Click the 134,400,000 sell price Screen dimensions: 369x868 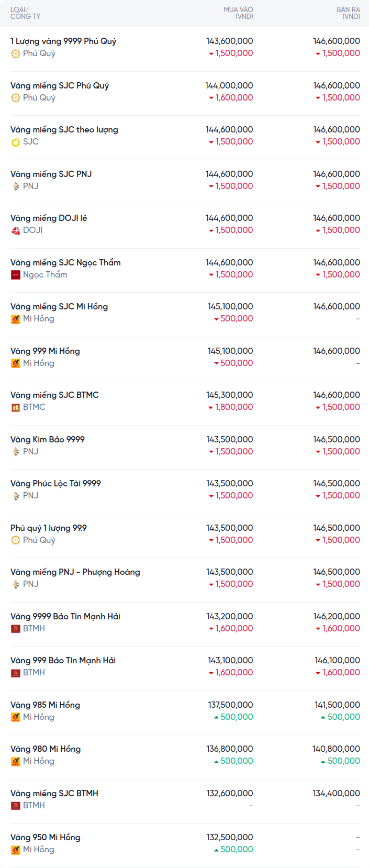coord(336,794)
